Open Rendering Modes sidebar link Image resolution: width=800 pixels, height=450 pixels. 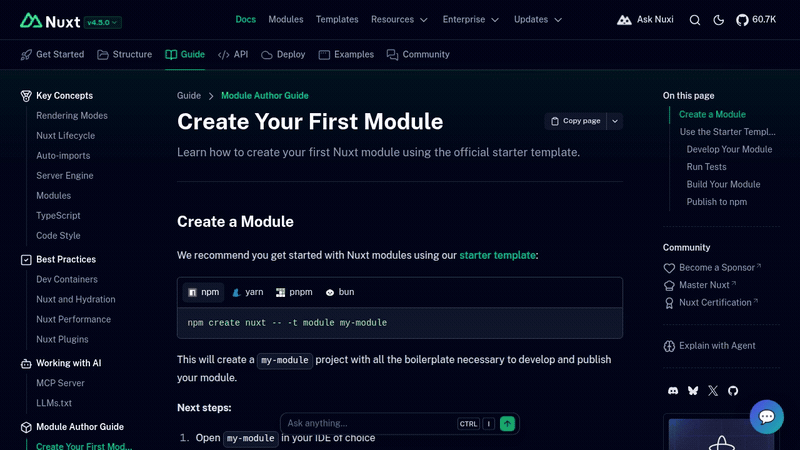point(72,116)
